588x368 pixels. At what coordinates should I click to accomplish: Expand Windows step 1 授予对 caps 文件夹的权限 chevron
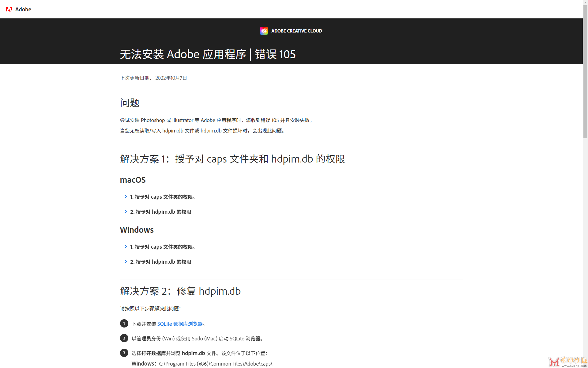coord(126,247)
